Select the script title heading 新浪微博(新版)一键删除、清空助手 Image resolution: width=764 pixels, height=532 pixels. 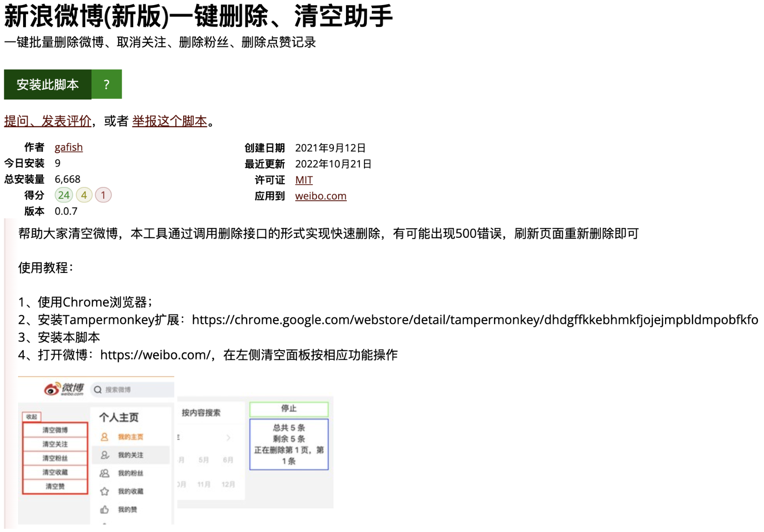[198, 16]
